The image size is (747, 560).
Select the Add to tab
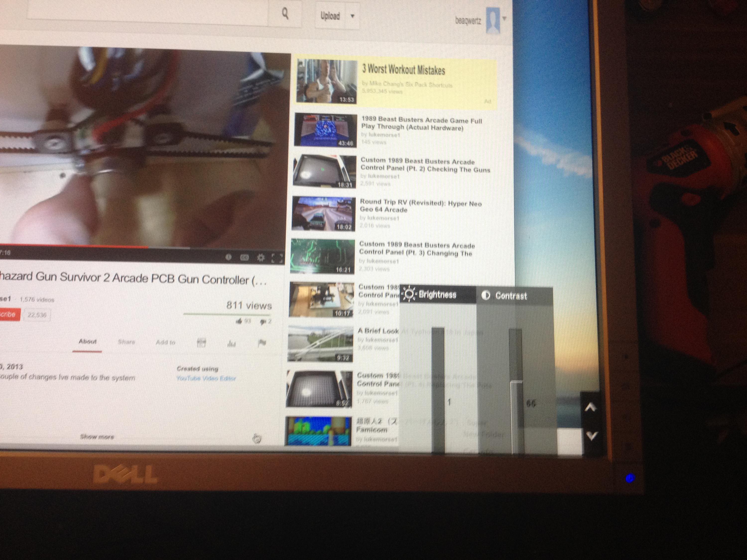click(x=166, y=342)
